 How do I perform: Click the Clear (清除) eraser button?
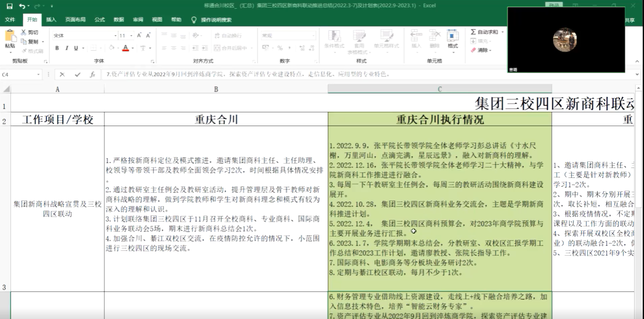click(480, 50)
